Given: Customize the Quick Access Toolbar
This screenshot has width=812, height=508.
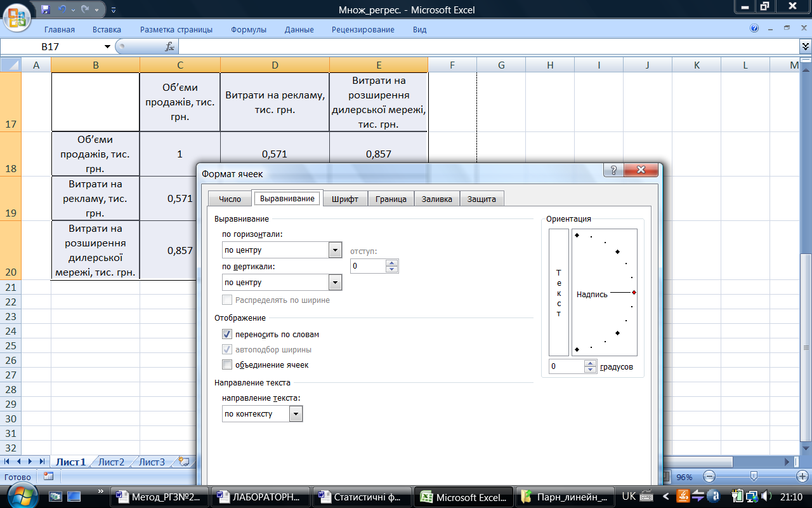Looking at the screenshot, I should coord(114,10).
